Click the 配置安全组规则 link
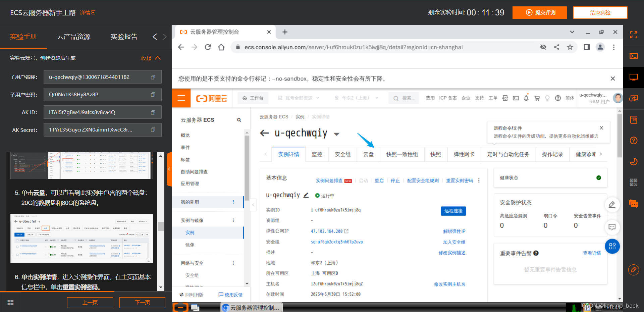Screen dimensions: 644x312 (423, 180)
